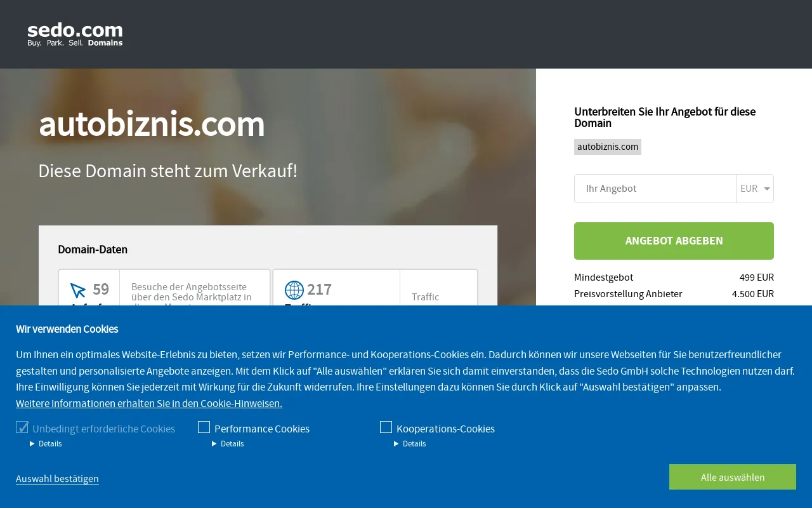The width and height of the screenshot is (812, 508).
Task: Click the autobiznis.com page heading
Action: point(152,124)
